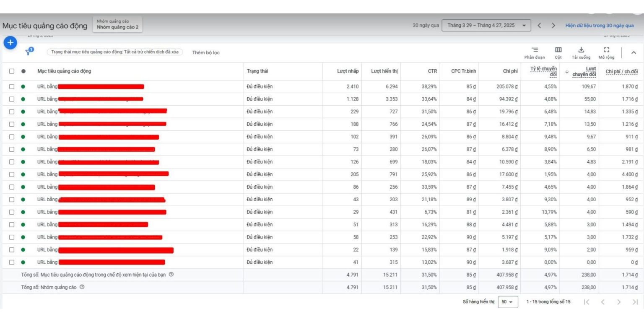Screen dimensions: 644x322
Task: Expand table with Mở rộng icon
Action: pyautogui.click(x=606, y=53)
